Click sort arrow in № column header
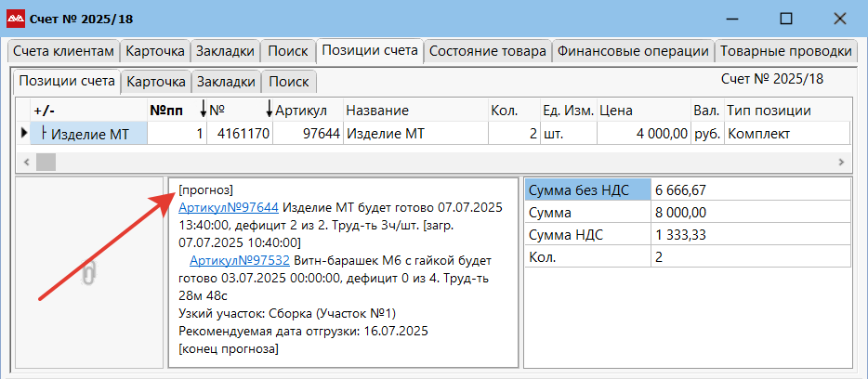The height and width of the screenshot is (379, 868). [x=269, y=111]
